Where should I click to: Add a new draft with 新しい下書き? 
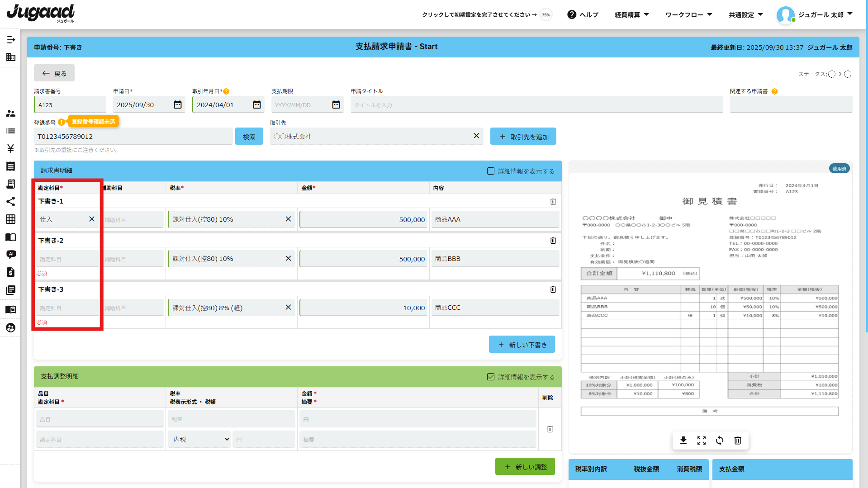click(522, 345)
